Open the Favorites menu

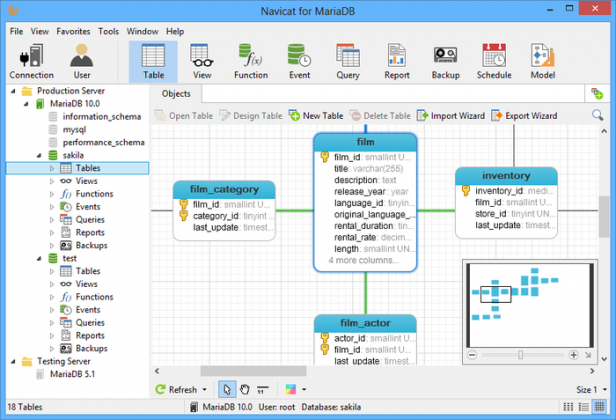pyautogui.click(x=73, y=31)
